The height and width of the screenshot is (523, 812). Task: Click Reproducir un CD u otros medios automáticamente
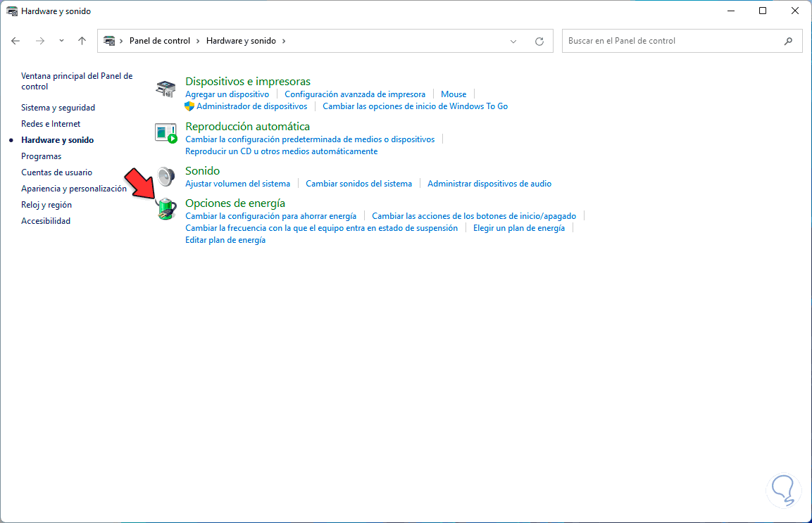pos(281,151)
